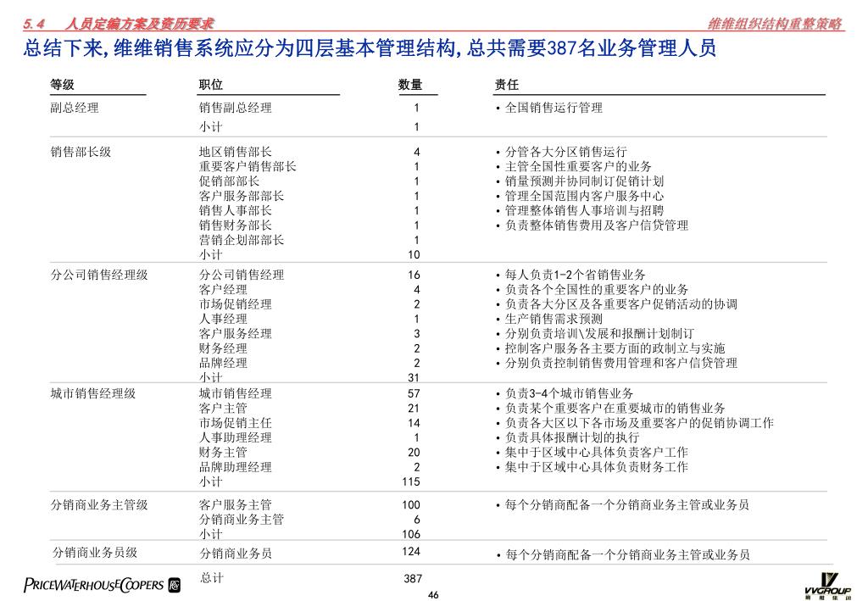Viewport: 868px width, 601px height.
Task: Select the level cell 分公司销售经理级
Action: pos(99,275)
